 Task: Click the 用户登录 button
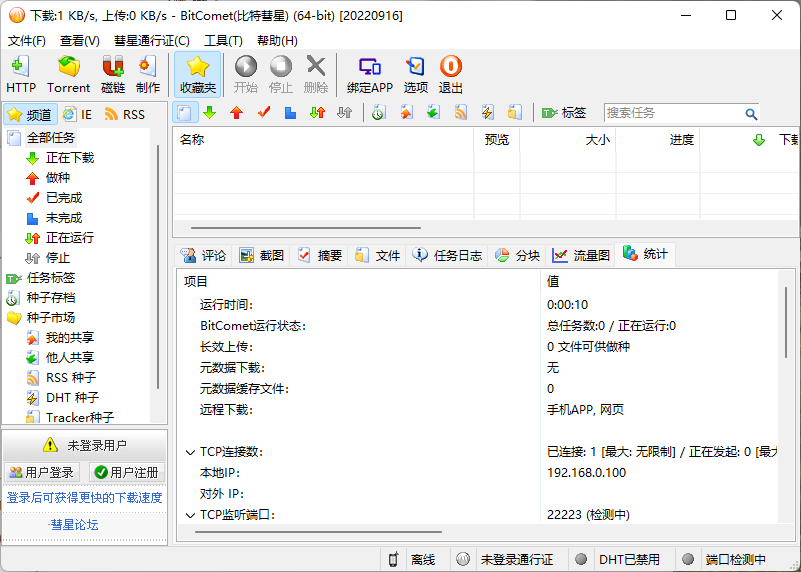(42, 472)
